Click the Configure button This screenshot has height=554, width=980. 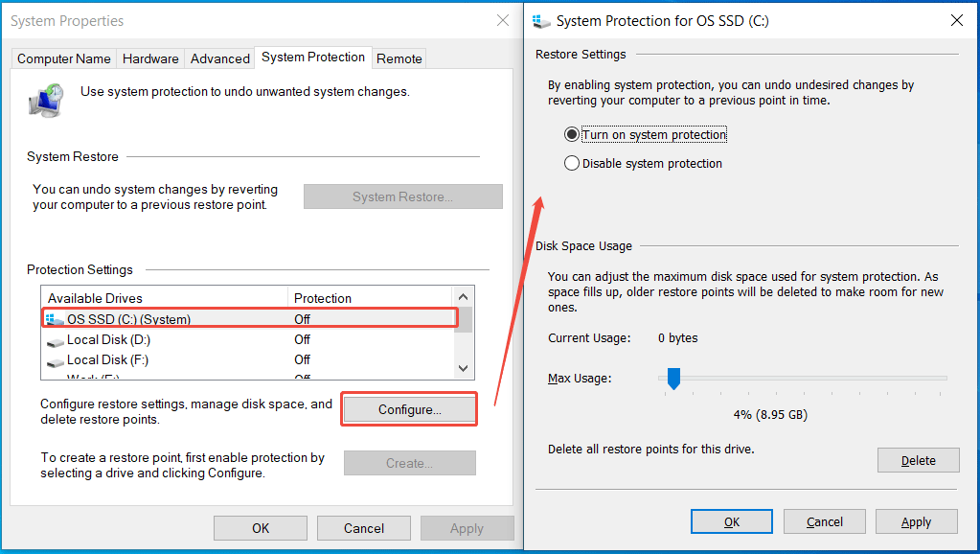coord(409,408)
